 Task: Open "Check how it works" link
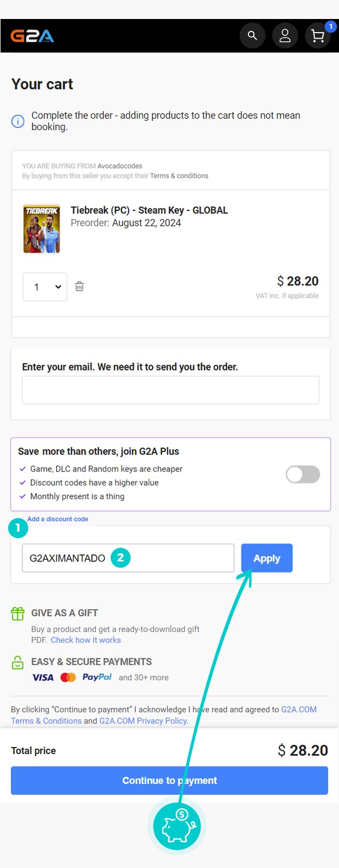86,640
